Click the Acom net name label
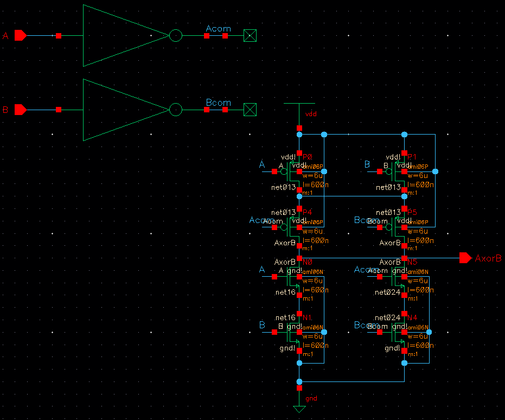Image resolution: width=505 pixels, height=420 pixels. click(218, 29)
